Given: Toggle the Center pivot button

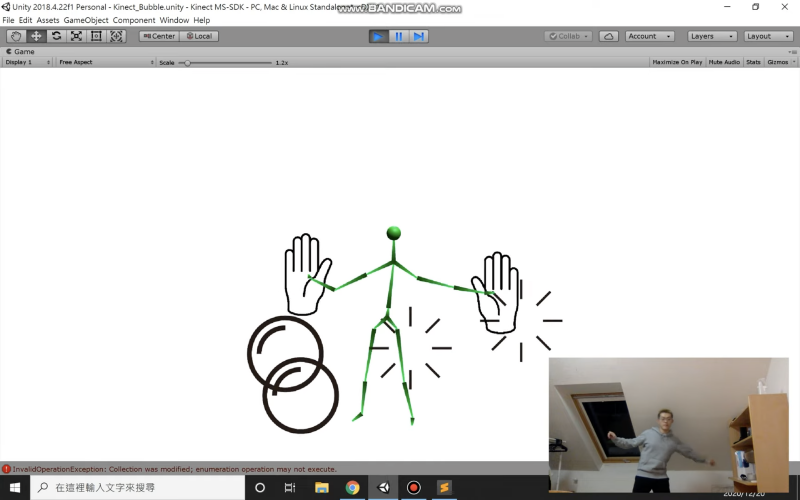Looking at the screenshot, I should (158, 36).
